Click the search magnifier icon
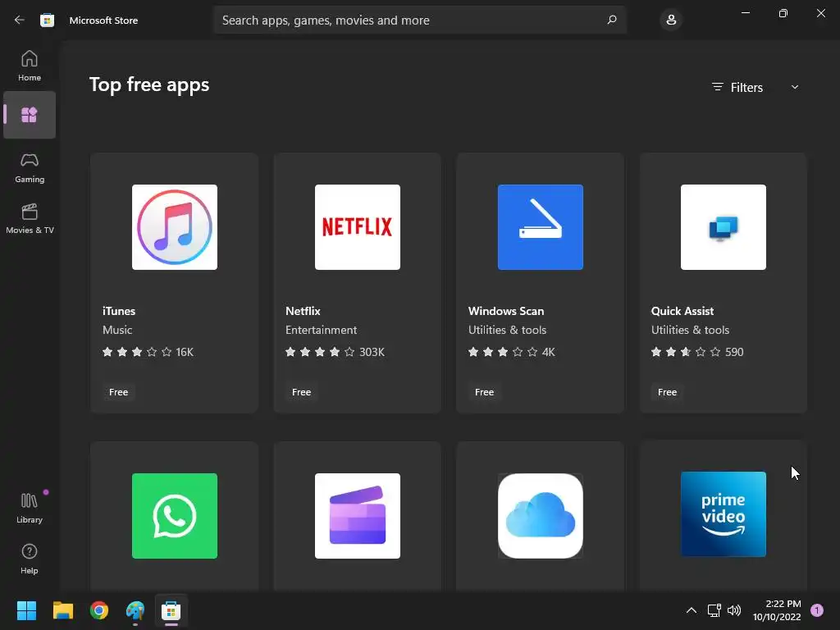 [x=612, y=20]
